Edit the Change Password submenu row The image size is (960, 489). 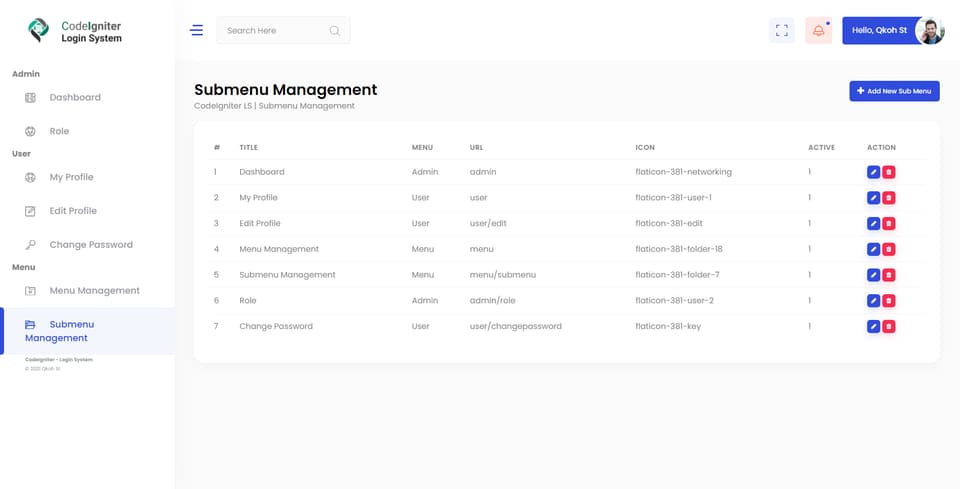874,326
